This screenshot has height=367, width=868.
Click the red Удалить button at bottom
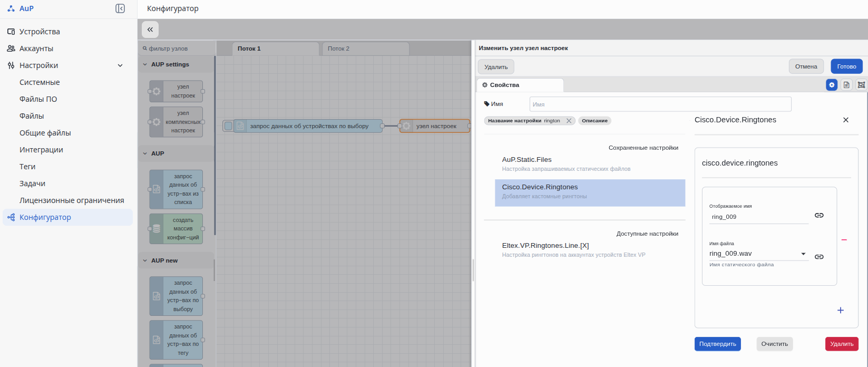point(842,344)
